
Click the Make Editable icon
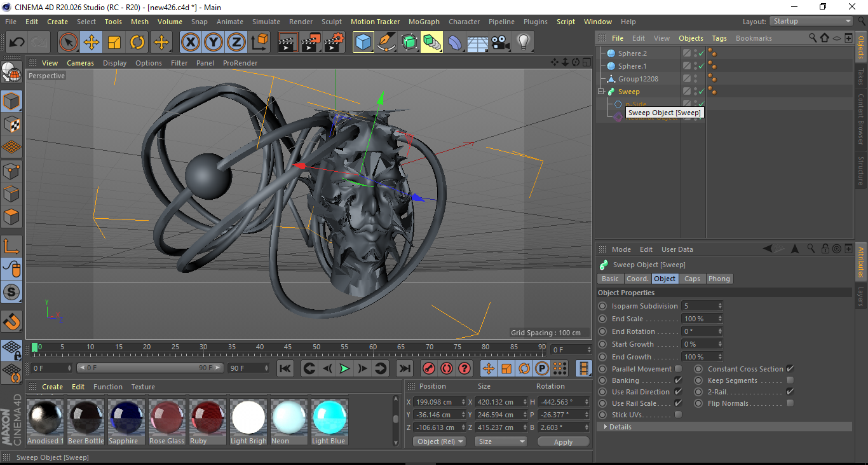tap(11, 73)
